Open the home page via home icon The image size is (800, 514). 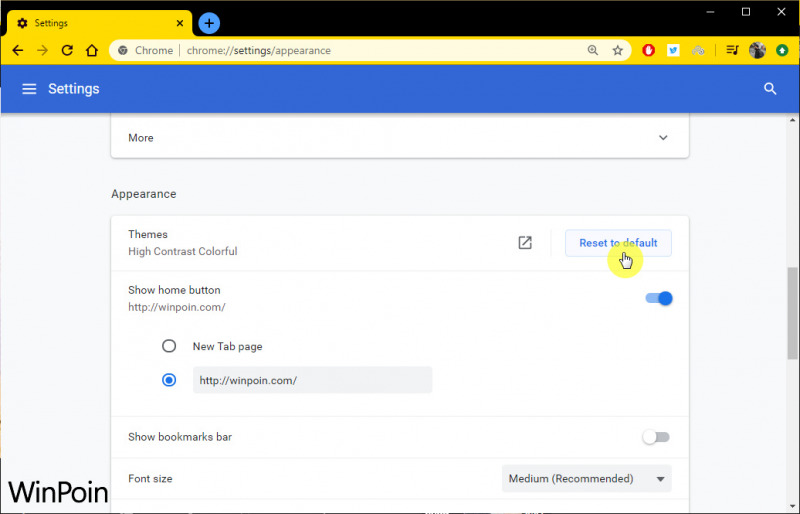(92, 51)
